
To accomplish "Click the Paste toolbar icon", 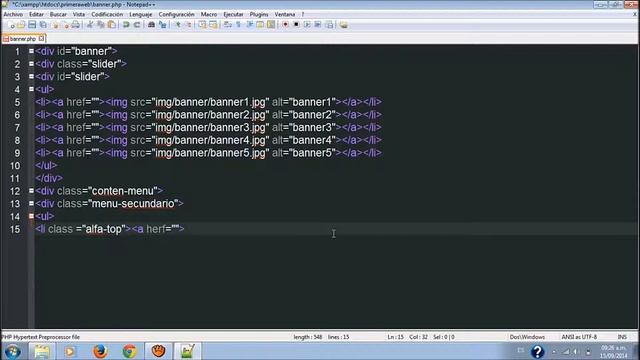I will pos(111,25).
